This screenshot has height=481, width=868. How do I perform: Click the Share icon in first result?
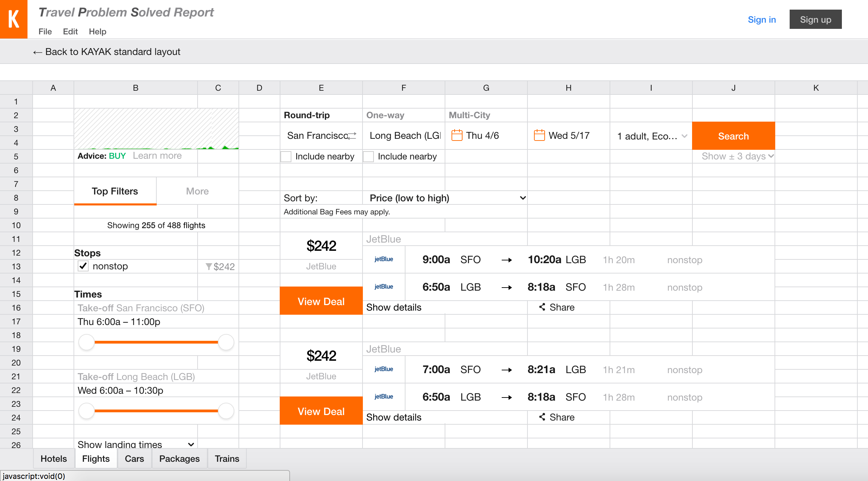(542, 307)
